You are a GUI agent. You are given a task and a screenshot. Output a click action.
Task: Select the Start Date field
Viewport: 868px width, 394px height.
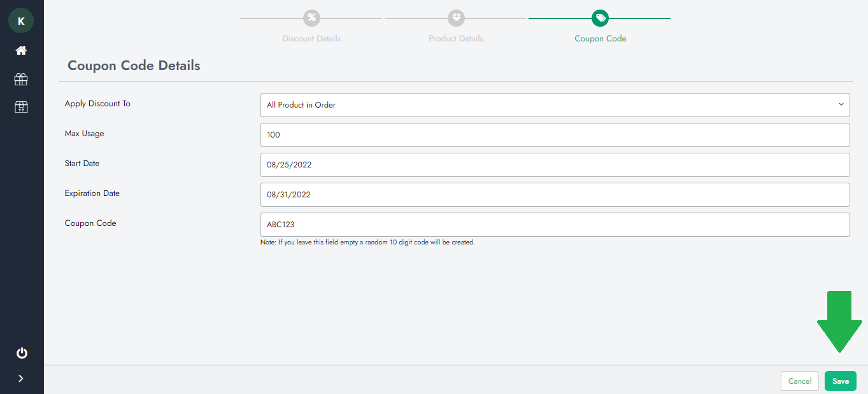coord(555,165)
